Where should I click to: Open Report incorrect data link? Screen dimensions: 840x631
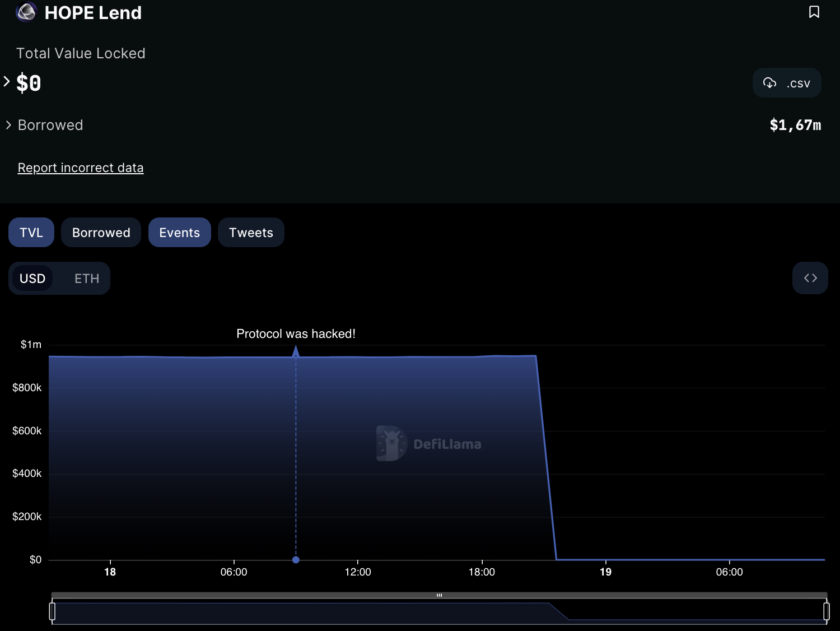(81, 168)
